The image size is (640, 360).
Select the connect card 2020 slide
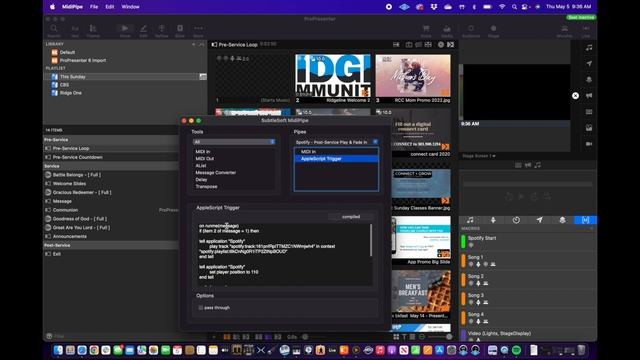point(420,133)
